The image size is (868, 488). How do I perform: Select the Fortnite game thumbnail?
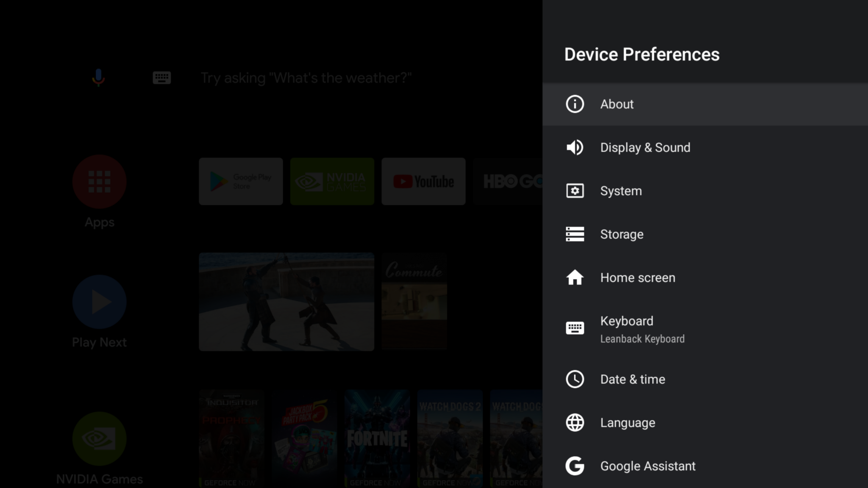click(377, 438)
